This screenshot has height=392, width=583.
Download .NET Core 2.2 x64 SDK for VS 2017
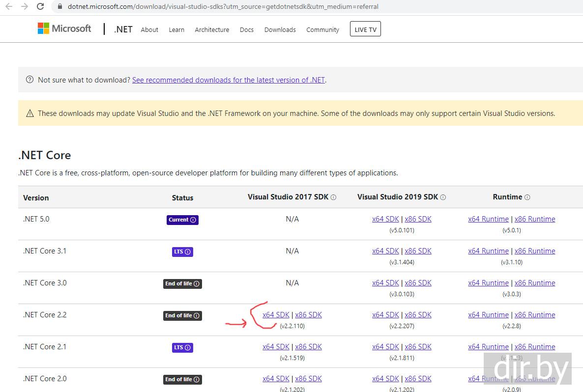(276, 315)
